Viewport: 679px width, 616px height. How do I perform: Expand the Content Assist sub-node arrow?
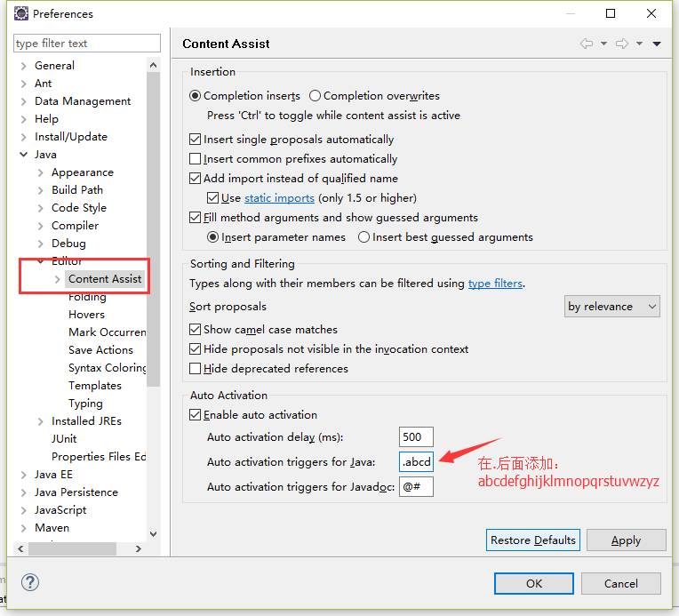pos(58,279)
